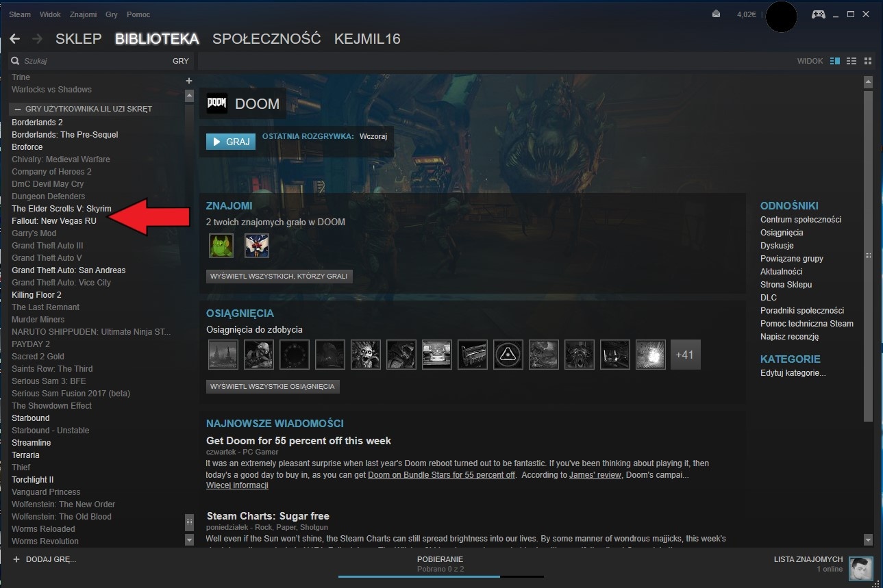Image resolution: width=883 pixels, height=588 pixels.
Task: Open the Widok menu
Action: click(x=50, y=14)
